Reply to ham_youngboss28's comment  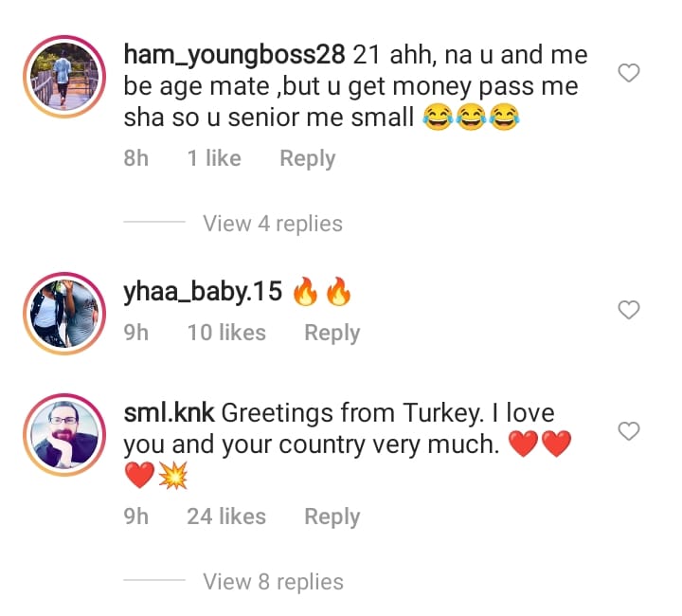click(x=308, y=158)
